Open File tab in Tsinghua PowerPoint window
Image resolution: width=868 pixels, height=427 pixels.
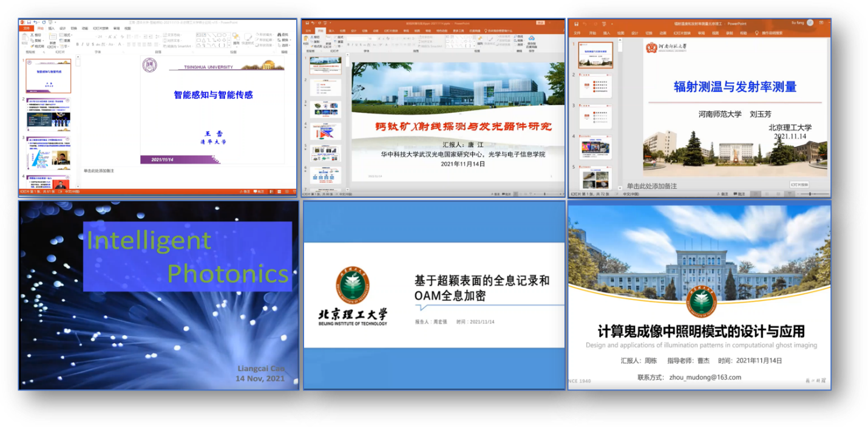(x=26, y=29)
